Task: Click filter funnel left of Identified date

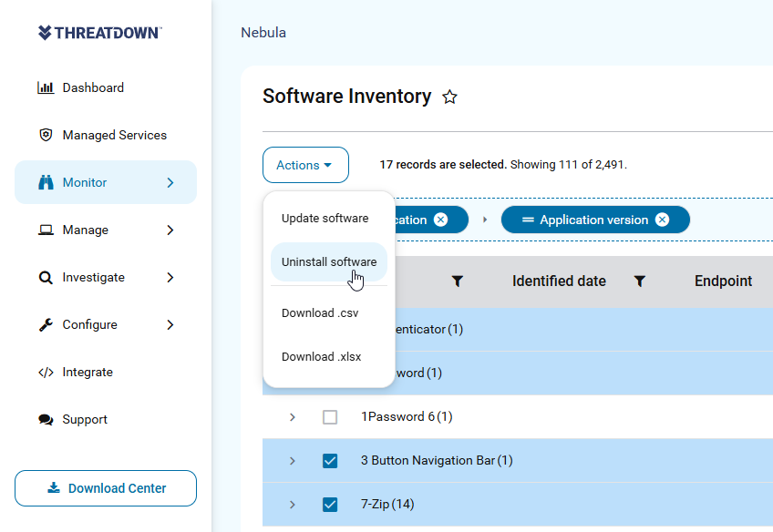Action: click(x=458, y=281)
